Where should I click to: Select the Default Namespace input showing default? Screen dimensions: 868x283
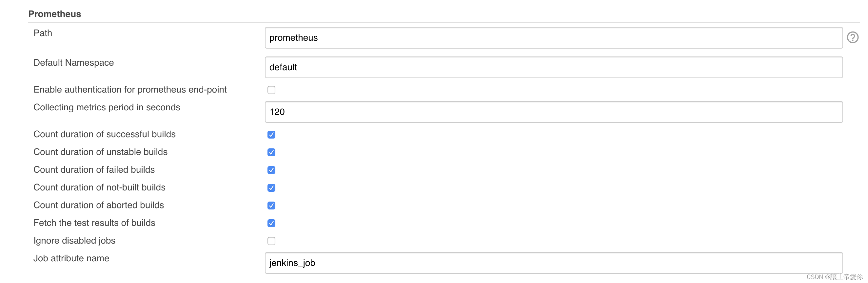[x=472, y=67]
